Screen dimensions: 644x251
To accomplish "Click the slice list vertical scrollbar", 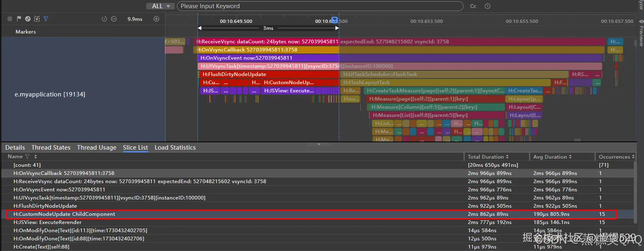I will (635, 192).
